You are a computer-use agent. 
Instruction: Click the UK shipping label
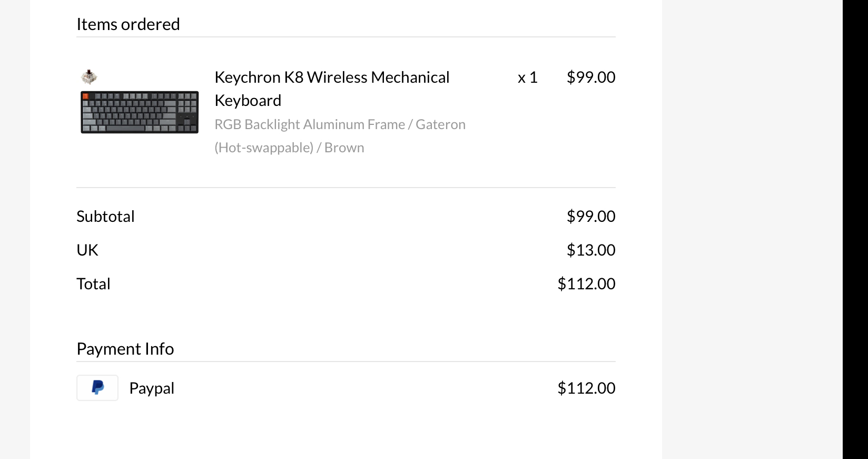tap(87, 250)
